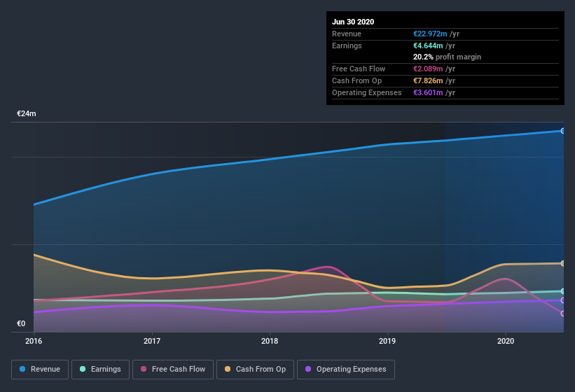The height and width of the screenshot is (392, 575).
Task: Click the Revenue row label in the tooltip
Action: coord(347,34)
